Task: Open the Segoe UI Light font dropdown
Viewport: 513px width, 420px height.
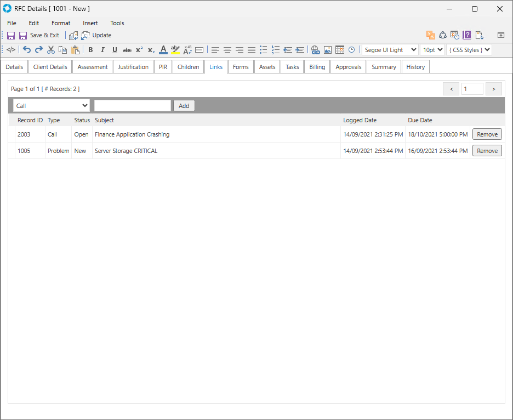Action: pyautogui.click(x=390, y=50)
